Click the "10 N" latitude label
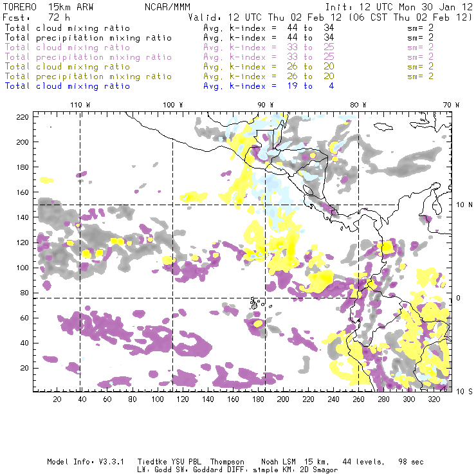The width and height of the screenshot is (476, 476). (464, 205)
